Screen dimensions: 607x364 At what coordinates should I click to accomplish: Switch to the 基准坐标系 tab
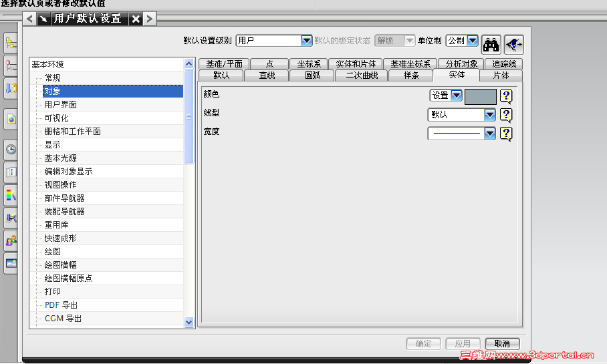click(x=410, y=64)
